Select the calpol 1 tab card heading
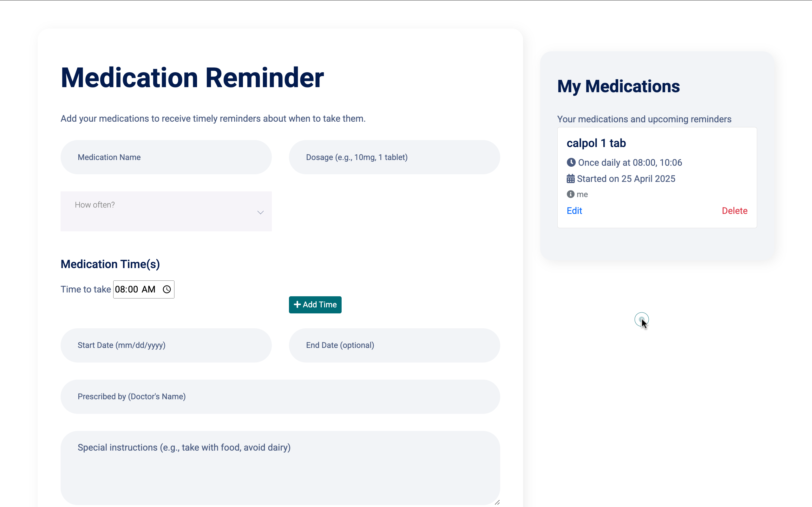 click(596, 143)
